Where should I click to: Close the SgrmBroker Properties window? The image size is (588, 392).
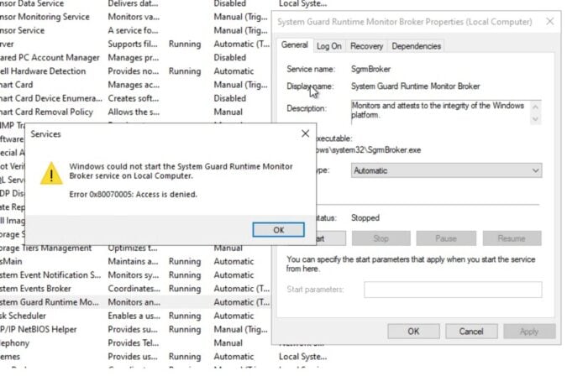pos(549,21)
